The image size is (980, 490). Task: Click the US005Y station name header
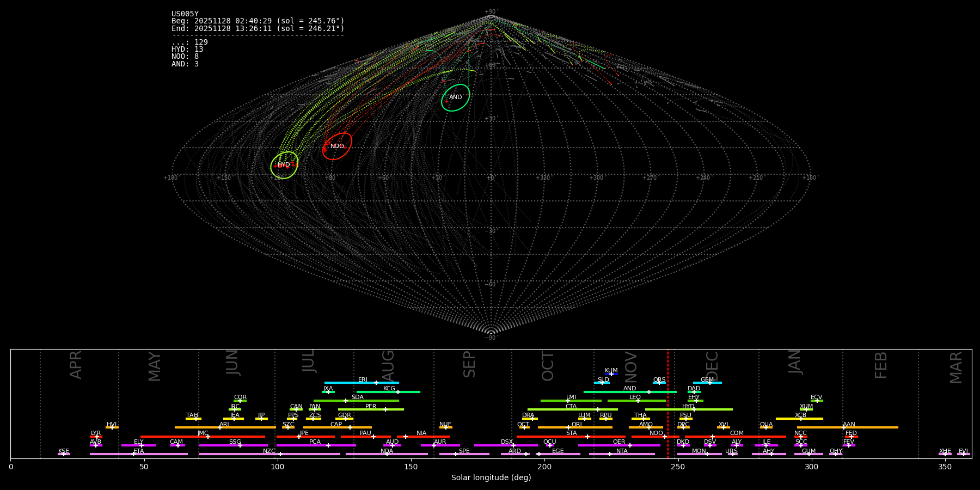click(185, 14)
